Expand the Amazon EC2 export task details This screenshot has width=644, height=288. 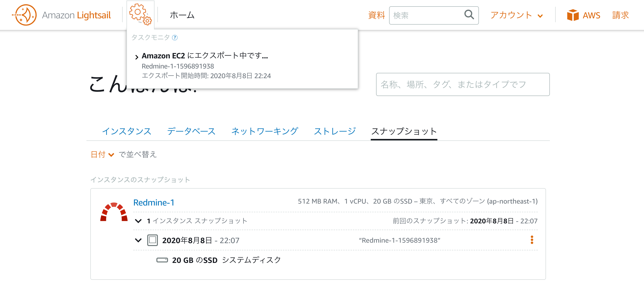coord(137,57)
